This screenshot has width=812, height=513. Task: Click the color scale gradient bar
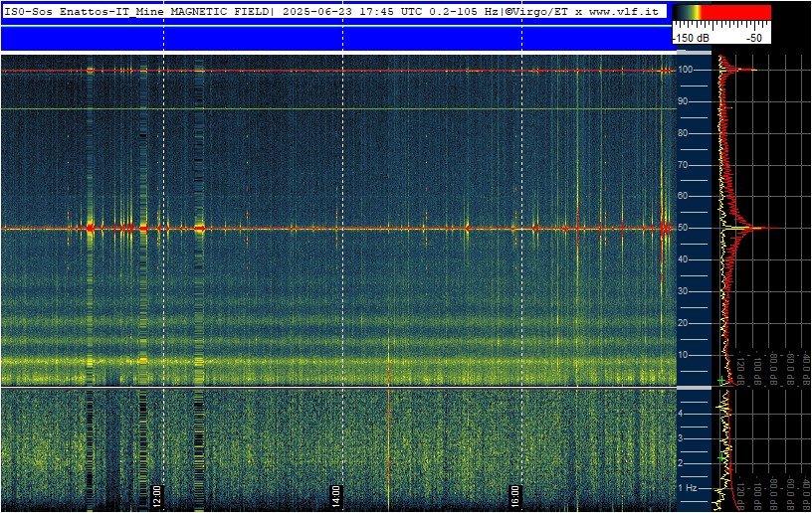point(721,12)
